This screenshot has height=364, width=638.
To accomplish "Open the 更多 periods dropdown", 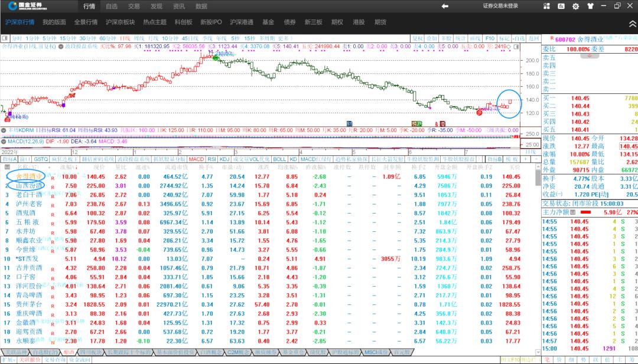I will tap(284, 38).
